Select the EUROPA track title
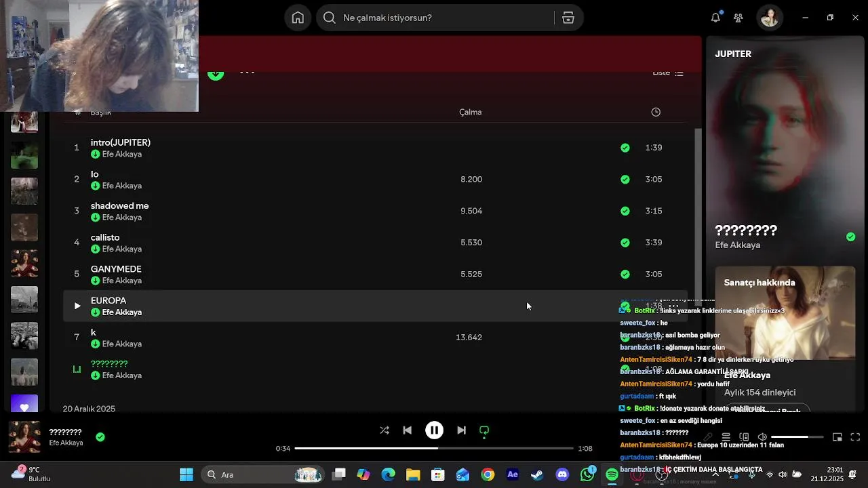Viewport: 868px width, 488px height. click(x=108, y=300)
